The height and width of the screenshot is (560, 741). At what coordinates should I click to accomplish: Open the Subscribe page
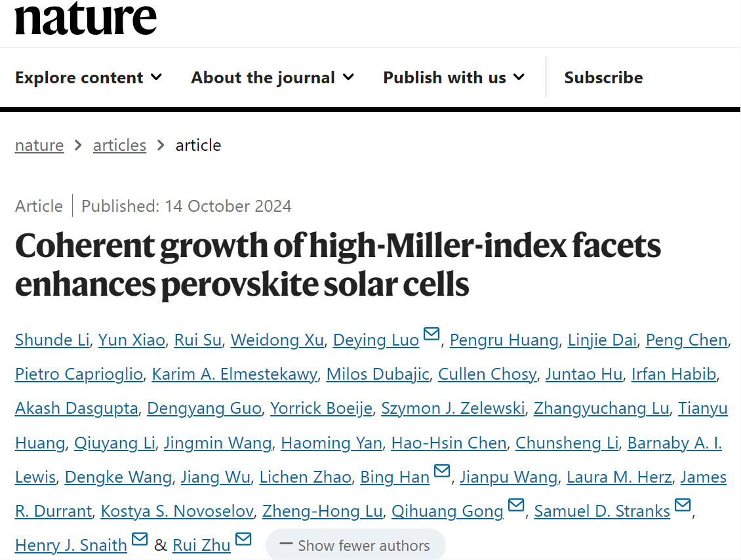(x=603, y=77)
